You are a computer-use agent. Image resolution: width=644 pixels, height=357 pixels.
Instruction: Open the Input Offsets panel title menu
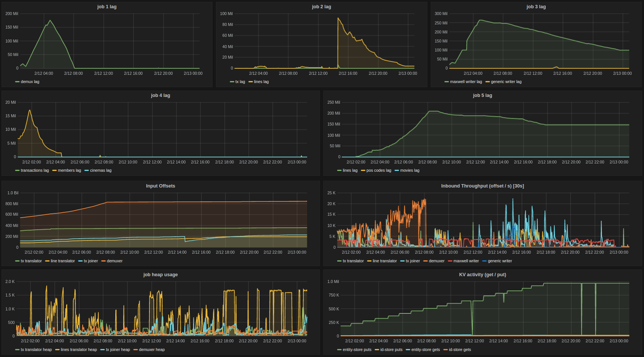[x=160, y=186]
